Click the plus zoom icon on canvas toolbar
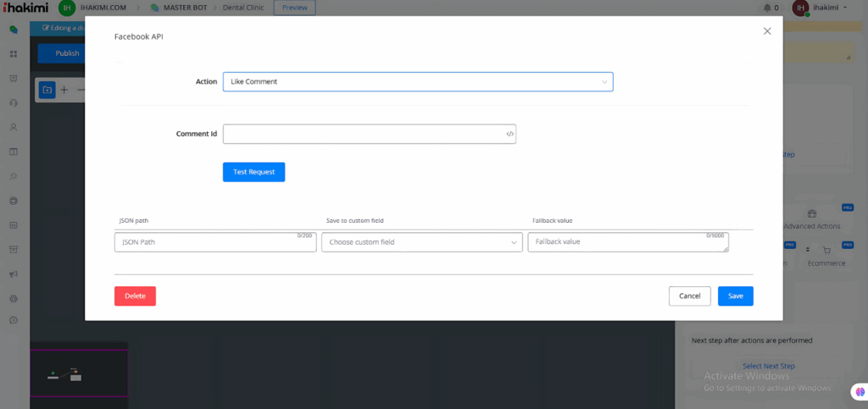 64,90
